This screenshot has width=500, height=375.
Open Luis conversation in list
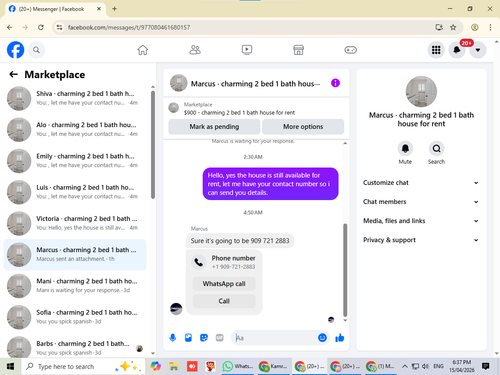75,192
